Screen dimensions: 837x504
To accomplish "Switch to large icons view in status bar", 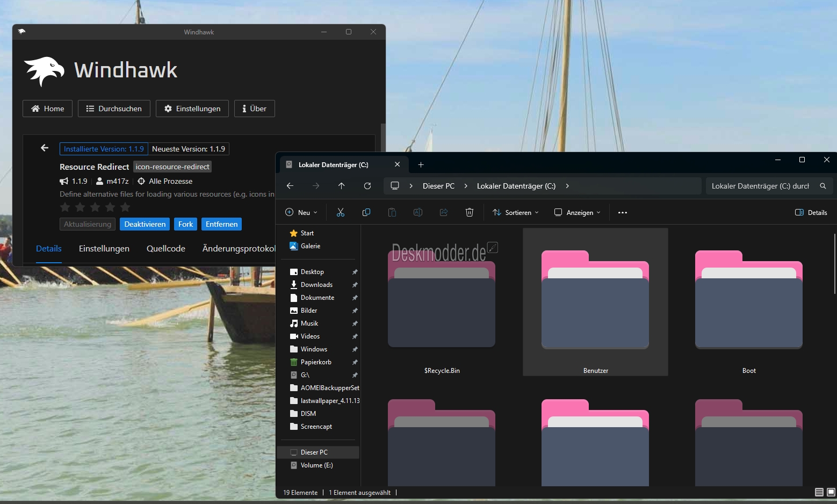I will coord(831,492).
